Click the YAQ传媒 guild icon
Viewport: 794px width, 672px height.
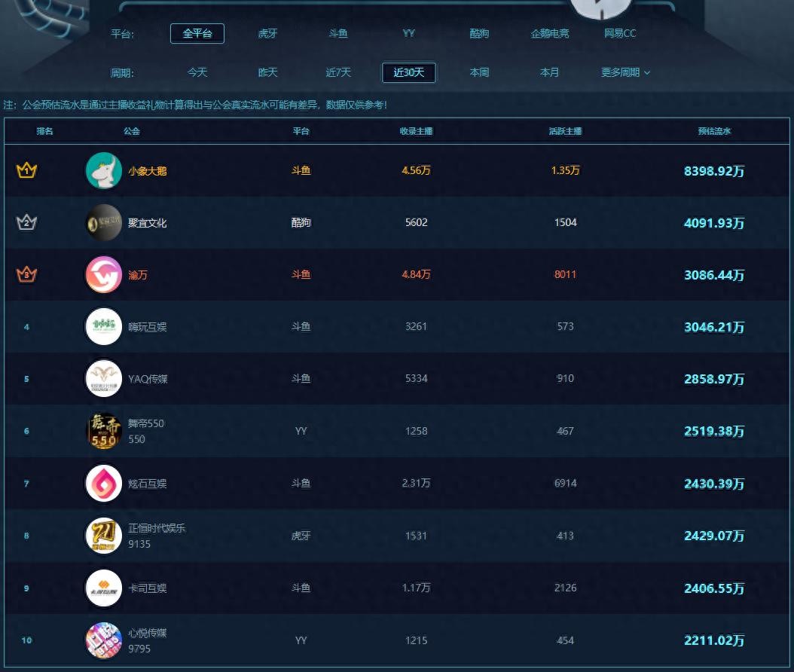point(104,379)
